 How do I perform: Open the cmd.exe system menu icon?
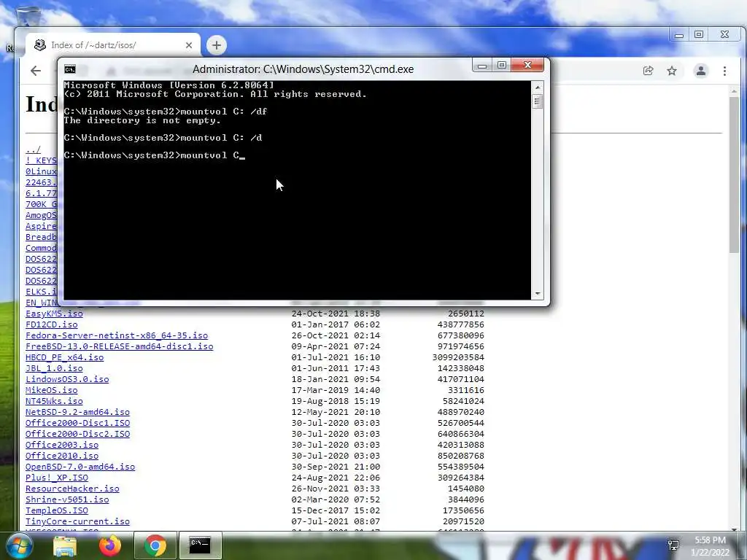click(x=70, y=69)
